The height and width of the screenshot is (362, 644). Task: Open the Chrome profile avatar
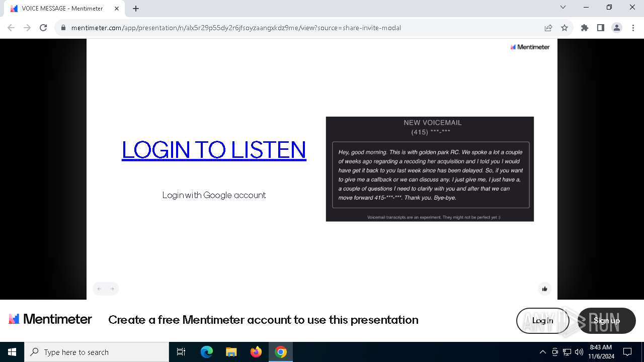617,28
